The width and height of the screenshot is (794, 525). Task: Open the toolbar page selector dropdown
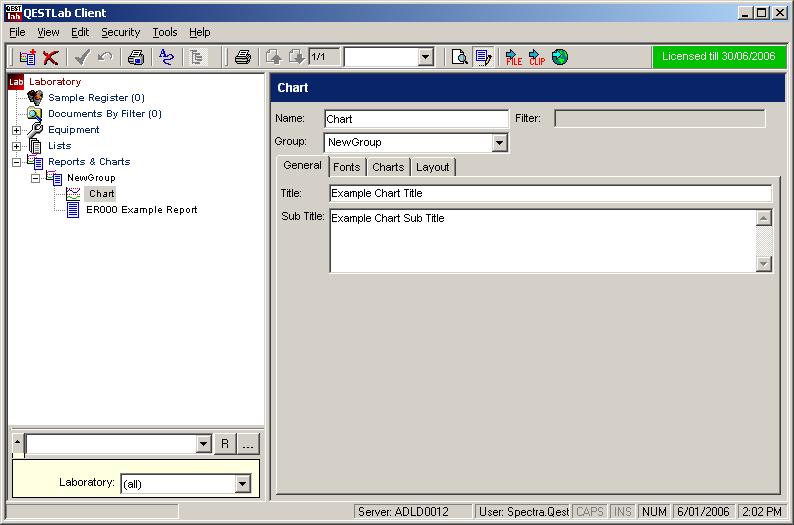tap(425, 58)
